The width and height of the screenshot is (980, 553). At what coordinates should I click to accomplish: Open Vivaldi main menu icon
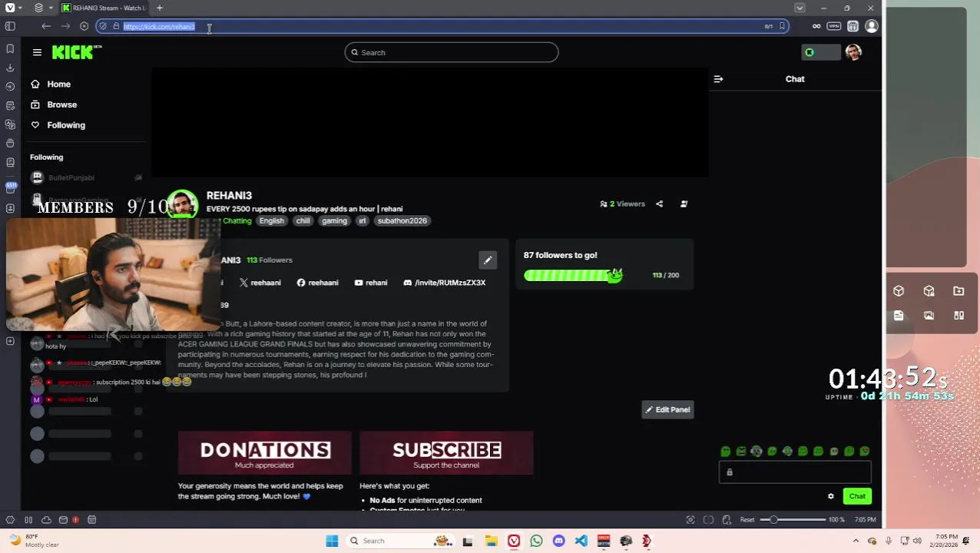pos(10,8)
